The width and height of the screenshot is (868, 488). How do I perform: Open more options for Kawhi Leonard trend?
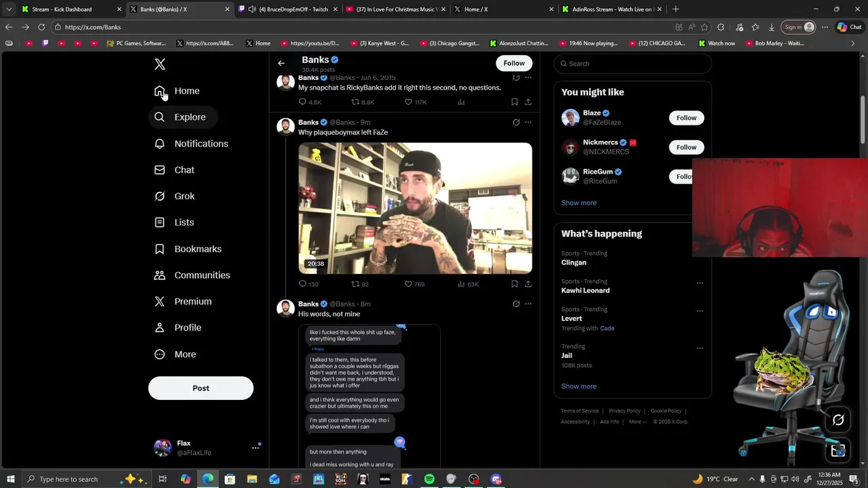click(700, 283)
